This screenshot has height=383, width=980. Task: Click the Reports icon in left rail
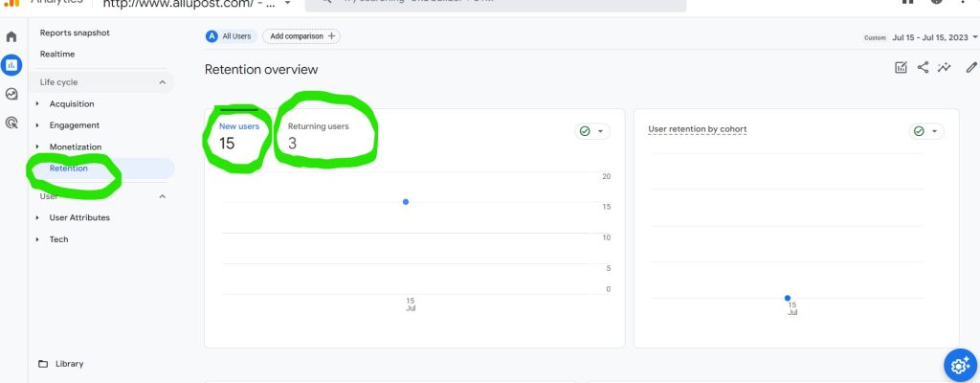tap(11, 65)
